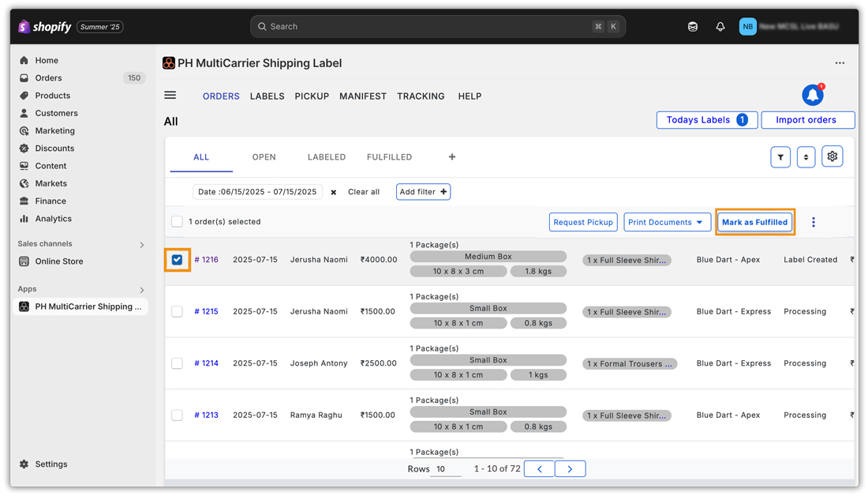Select the OPEN orders tab

[264, 157]
